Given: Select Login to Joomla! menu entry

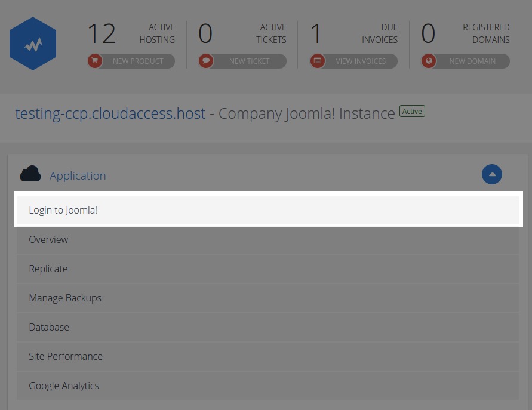Looking at the screenshot, I should click(267, 210).
